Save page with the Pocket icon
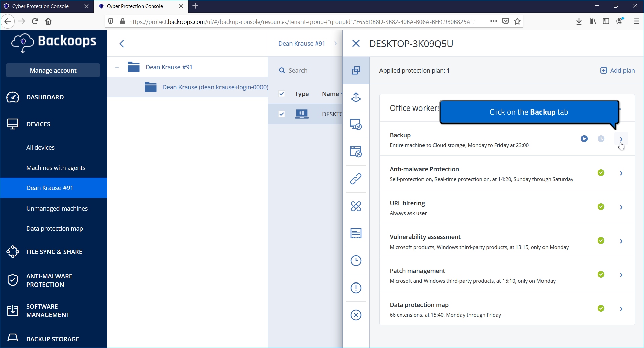 pos(506,21)
